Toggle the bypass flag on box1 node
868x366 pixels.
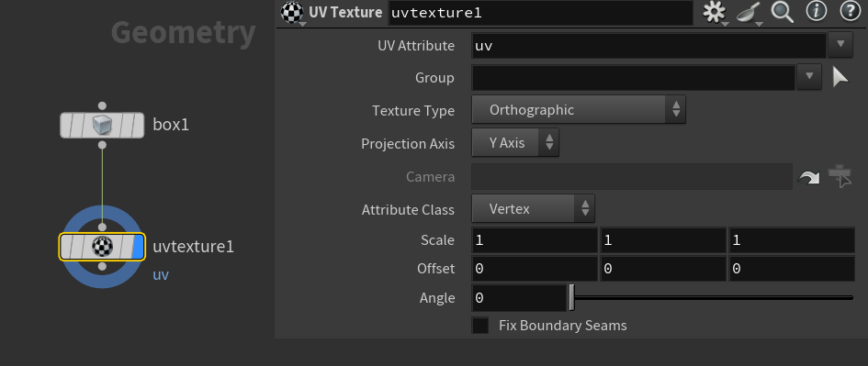tap(68, 126)
